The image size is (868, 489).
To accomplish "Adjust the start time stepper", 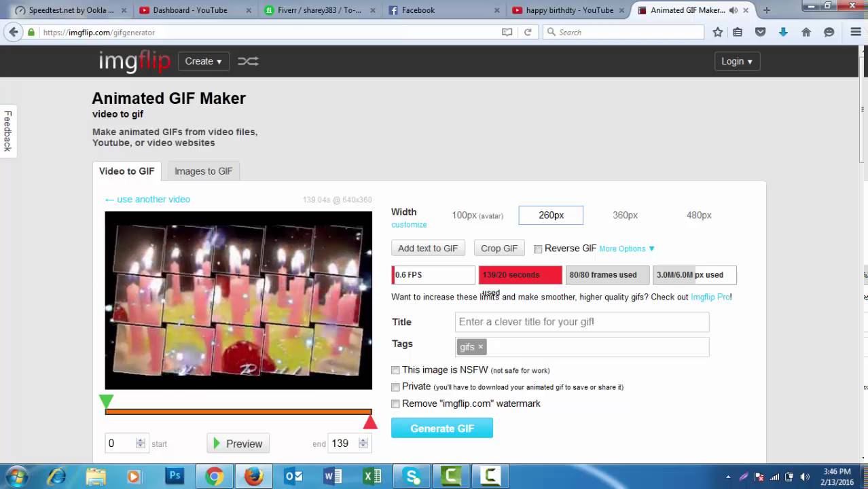I will pos(141,443).
